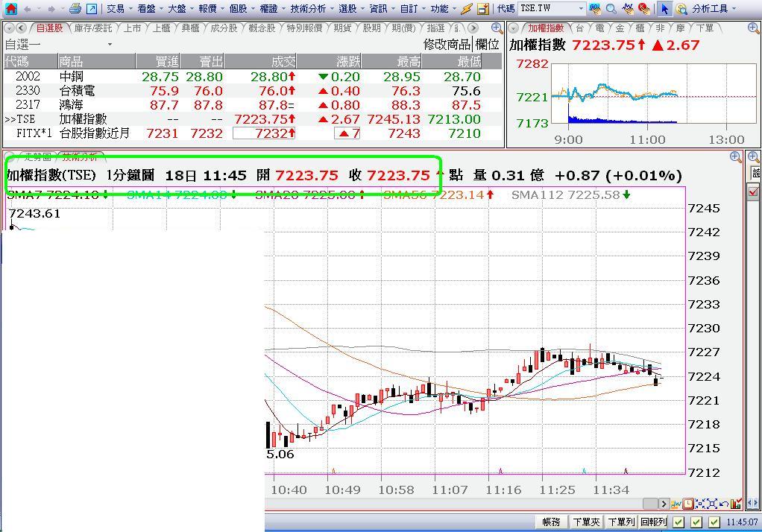
Task: Open the 自選一 watchlist dropdown
Action: coord(110,45)
